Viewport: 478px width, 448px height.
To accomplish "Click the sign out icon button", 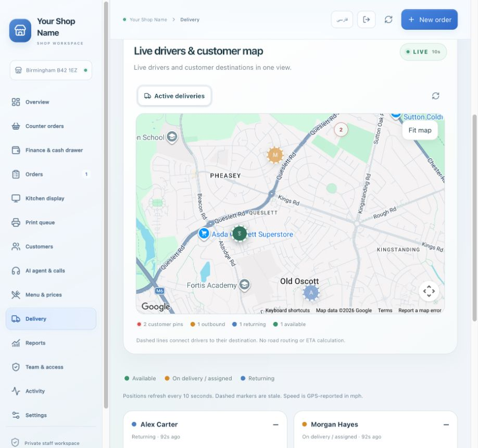I will pos(367,19).
